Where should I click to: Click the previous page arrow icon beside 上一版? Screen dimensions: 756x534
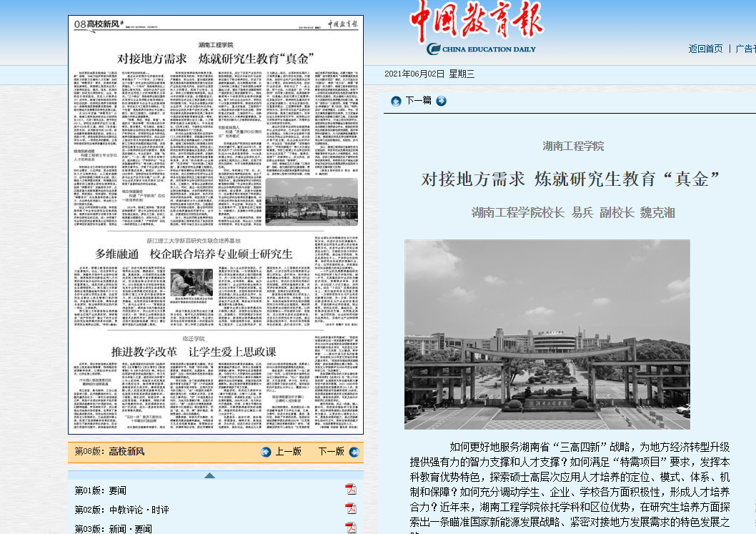click(266, 452)
